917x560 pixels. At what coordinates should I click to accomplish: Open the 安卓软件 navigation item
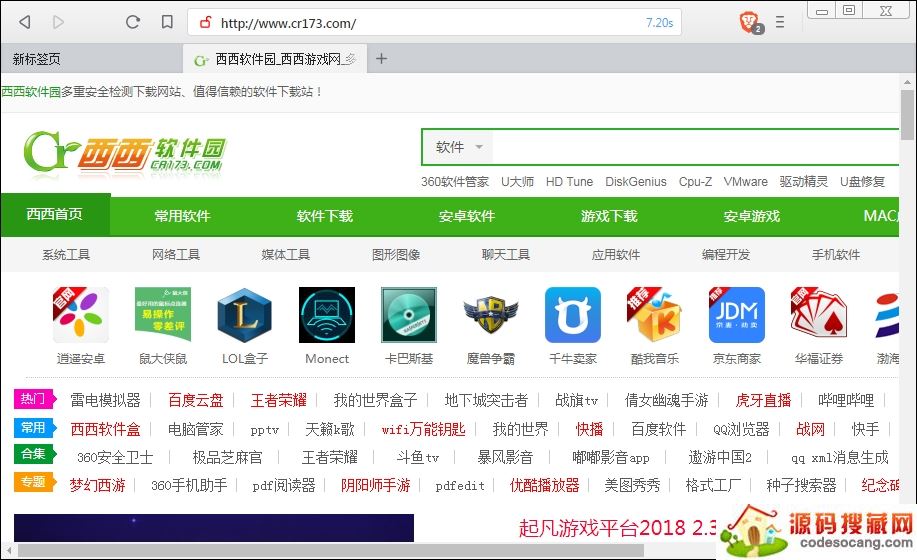click(x=467, y=216)
